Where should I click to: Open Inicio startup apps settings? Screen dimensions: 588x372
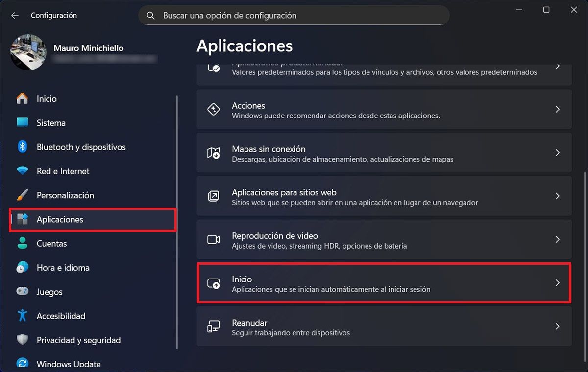click(x=384, y=283)
